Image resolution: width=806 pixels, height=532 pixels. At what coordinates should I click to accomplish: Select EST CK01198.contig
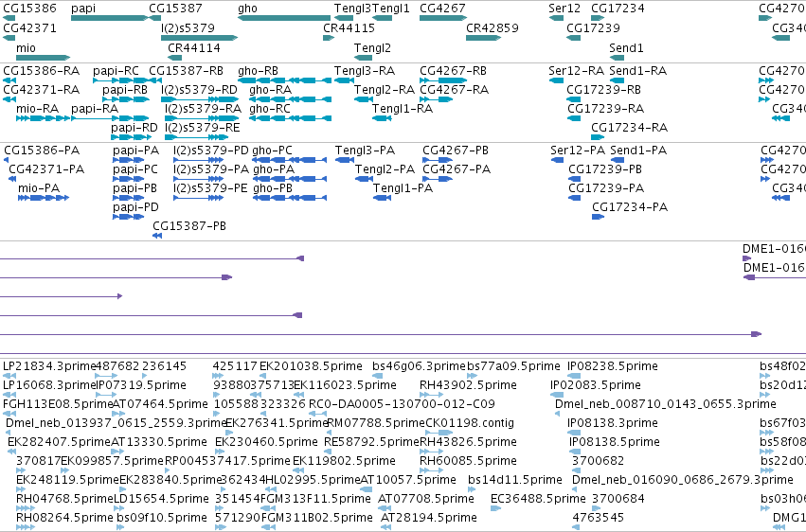point(439,433)
